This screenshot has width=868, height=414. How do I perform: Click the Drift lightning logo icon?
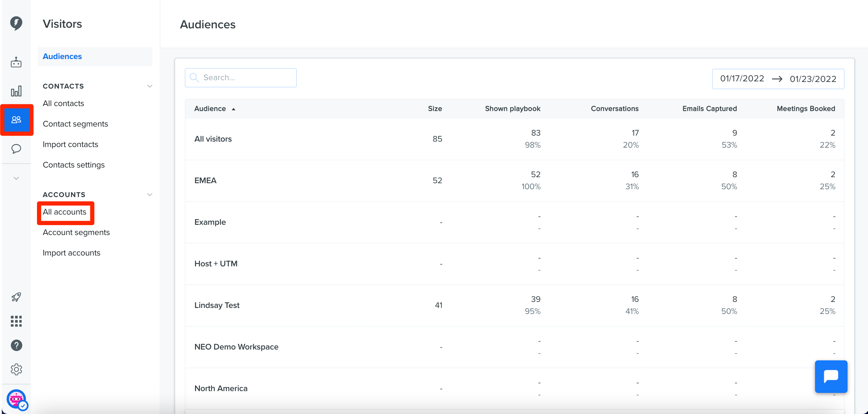pos(16,23)
